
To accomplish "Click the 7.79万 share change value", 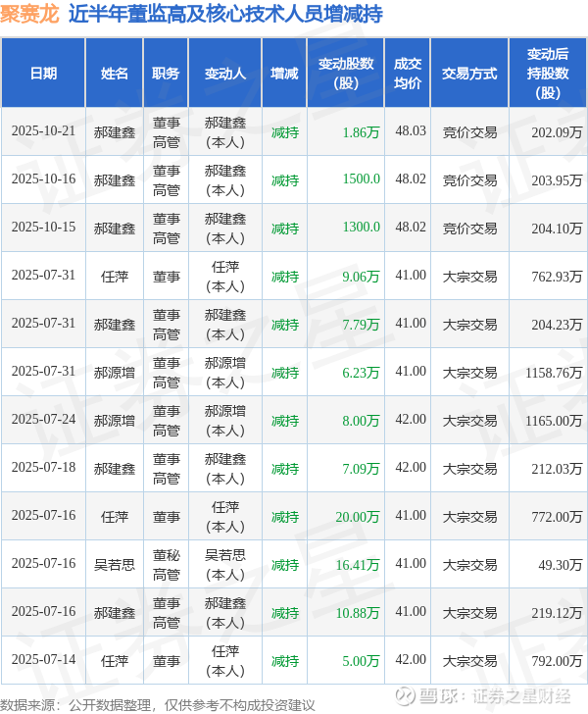I will tap(361, 325).
